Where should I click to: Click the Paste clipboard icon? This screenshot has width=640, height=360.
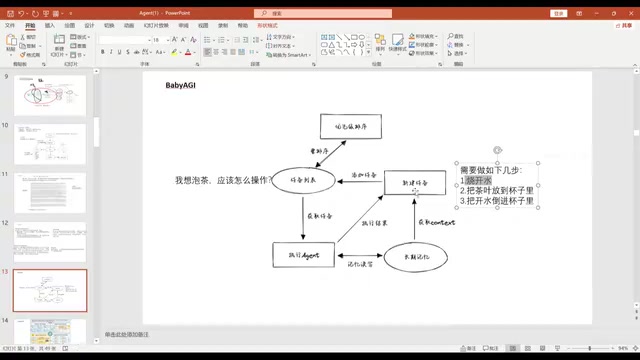click(11, 40)
